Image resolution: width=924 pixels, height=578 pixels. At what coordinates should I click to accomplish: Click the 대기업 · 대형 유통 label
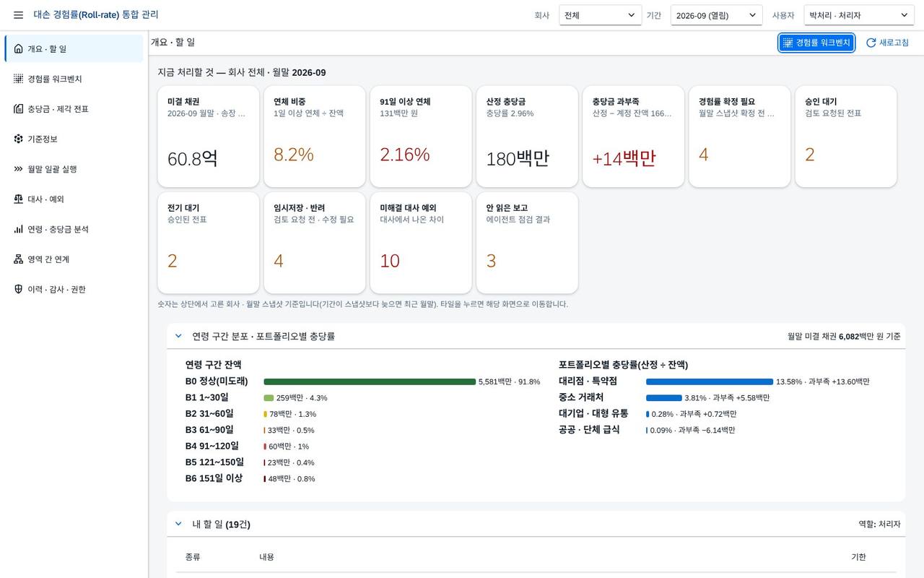[x=593, y=414]
